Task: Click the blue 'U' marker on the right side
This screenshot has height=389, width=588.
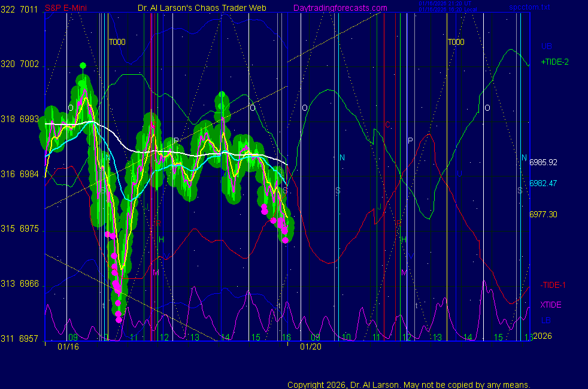Action: pyautogui.click(x=459, y=174)
